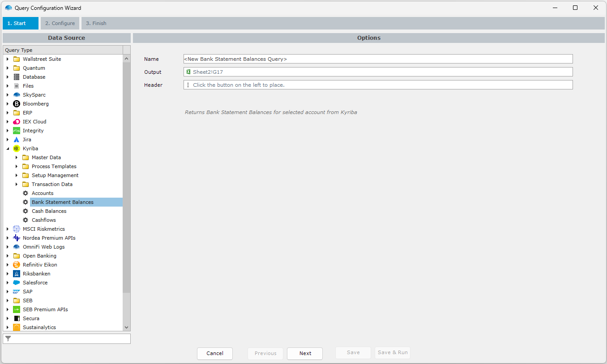This screenshot has height=364, width=607.
Task: Select the Refinitiv Eikon row
Action: (x=40, y=265)
